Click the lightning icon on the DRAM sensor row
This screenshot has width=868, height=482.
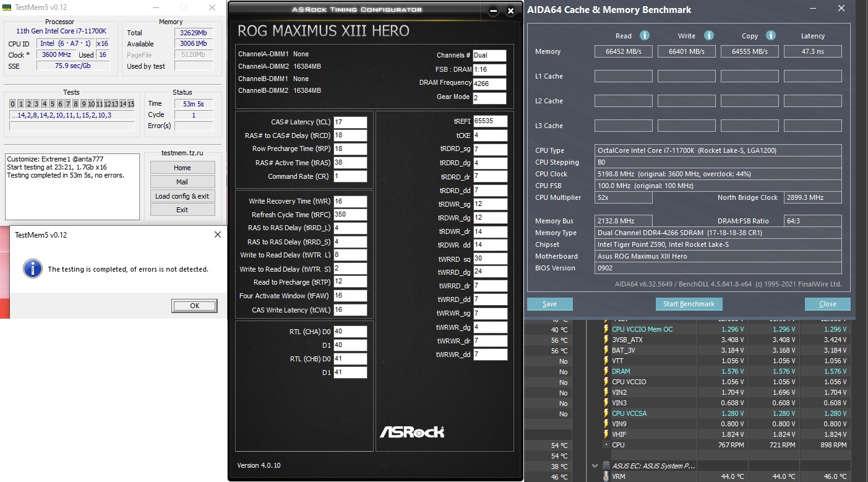(606, 371)
